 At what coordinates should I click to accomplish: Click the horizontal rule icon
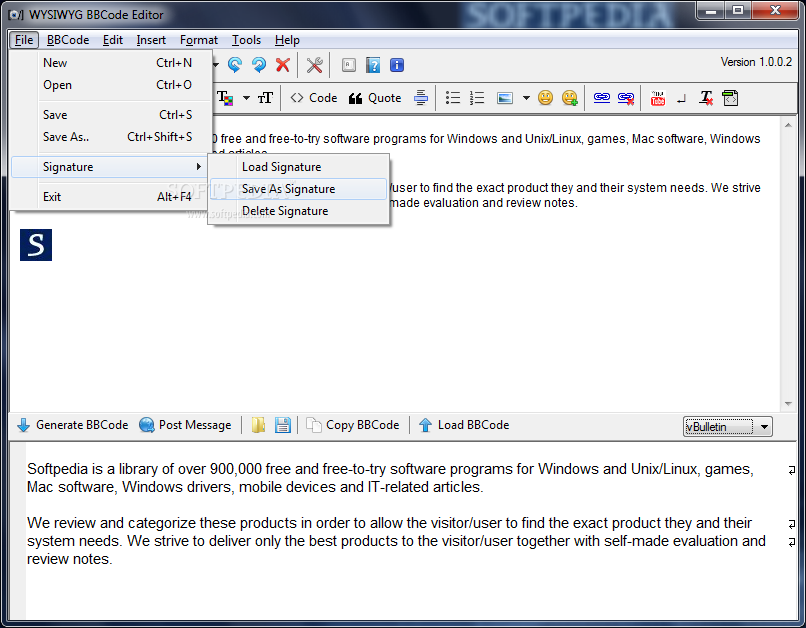click(420, 98)
